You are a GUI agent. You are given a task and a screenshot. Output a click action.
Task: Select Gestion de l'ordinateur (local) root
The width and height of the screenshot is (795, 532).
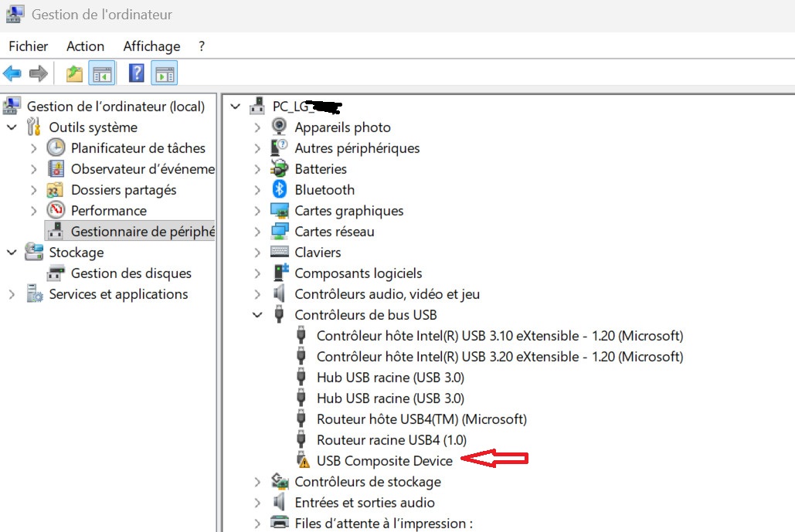point(116,107)
